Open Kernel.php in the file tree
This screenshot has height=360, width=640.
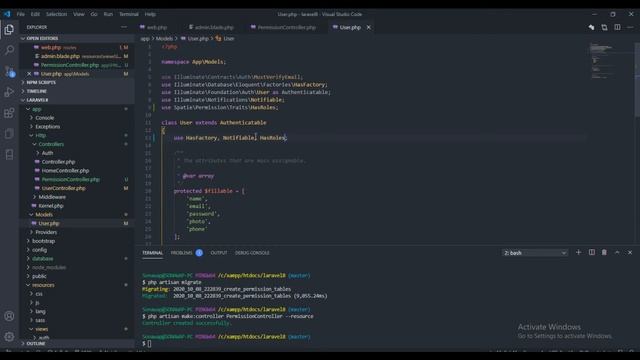point(51,206)
